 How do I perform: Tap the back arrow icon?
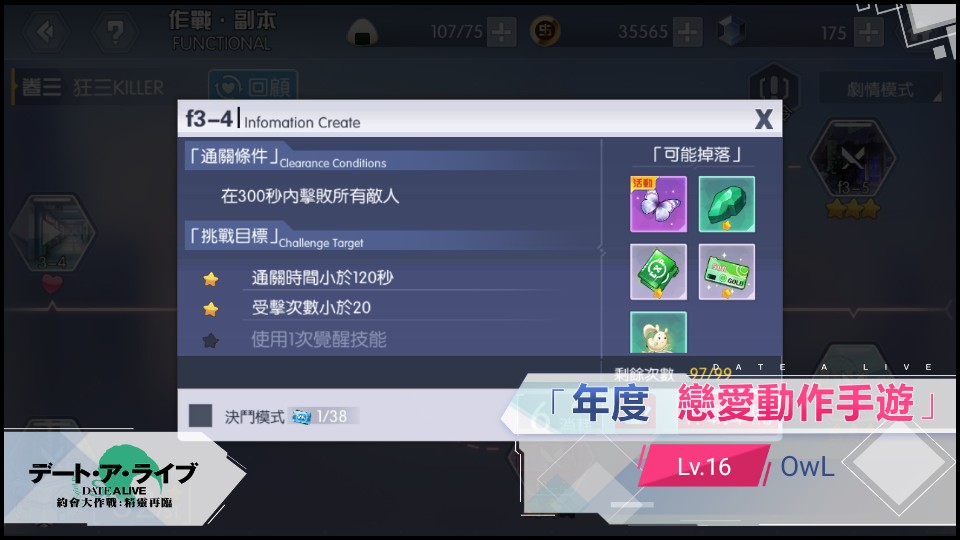[46, 31]
